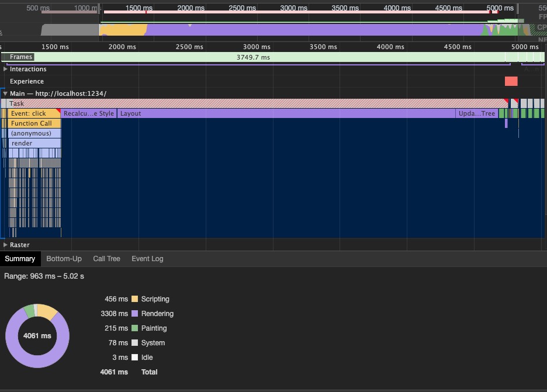Click the yellow scripting area in overview
The image size is (547, 392).
pos(122,30)
